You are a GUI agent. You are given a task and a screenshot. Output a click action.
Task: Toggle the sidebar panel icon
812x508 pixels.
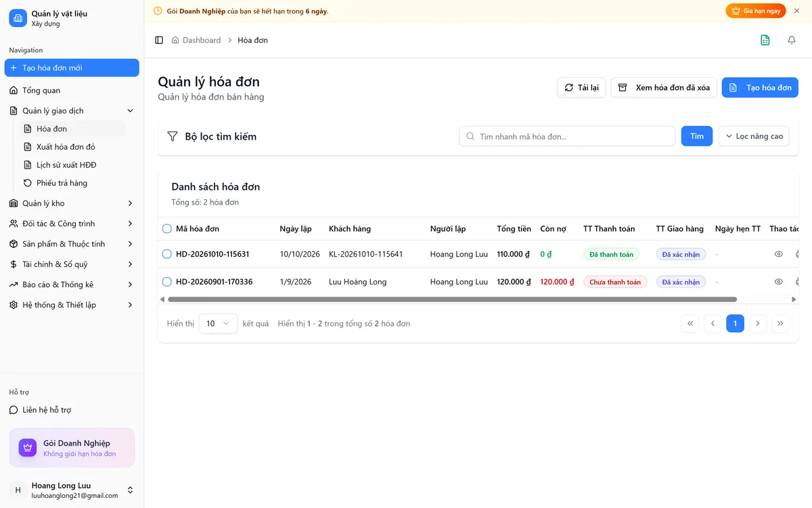pos(159,40)
